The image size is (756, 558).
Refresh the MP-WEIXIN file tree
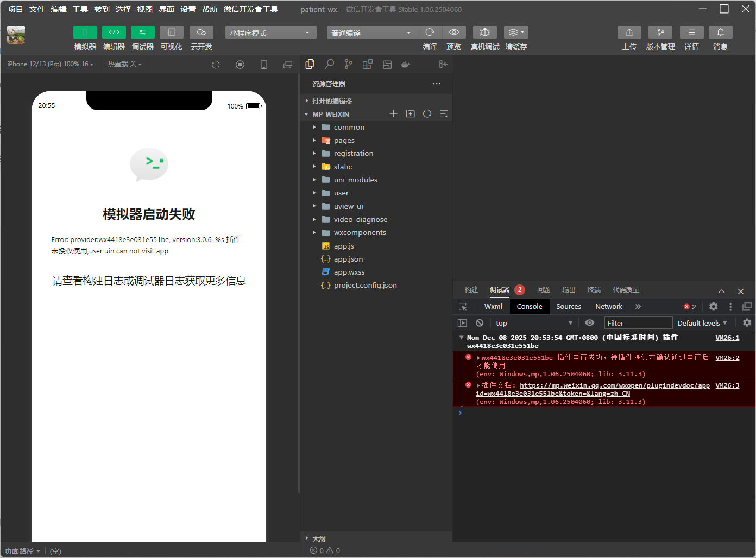pyautogui.click(x=427, y=113)
